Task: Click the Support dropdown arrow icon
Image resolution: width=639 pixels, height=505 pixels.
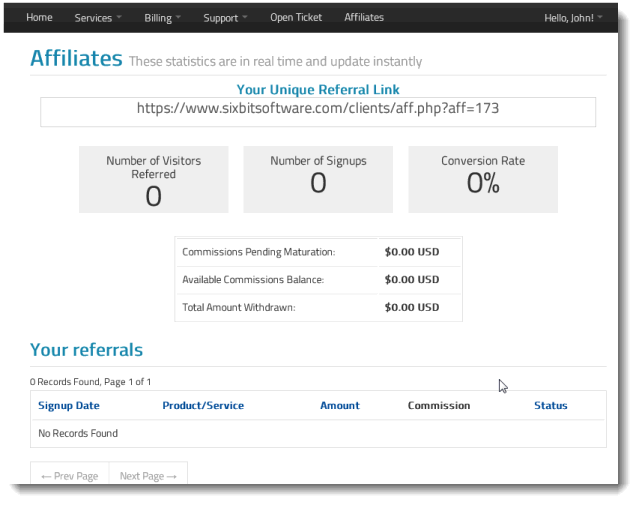Action: coord(245,17)
